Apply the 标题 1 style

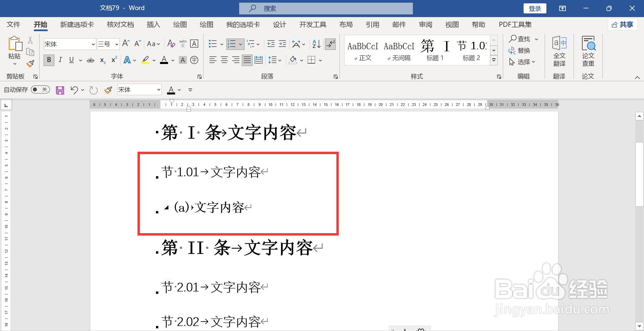click(x=435, y=50)
